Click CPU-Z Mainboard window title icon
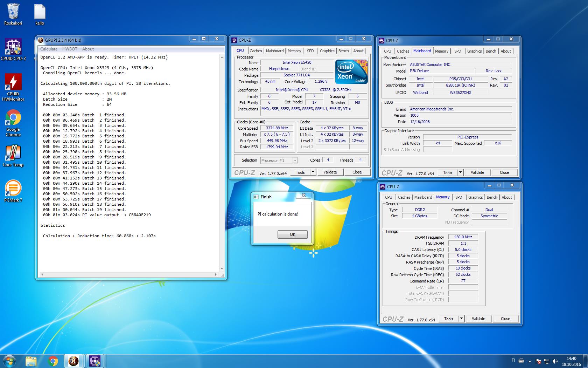 tap(382, 40)
